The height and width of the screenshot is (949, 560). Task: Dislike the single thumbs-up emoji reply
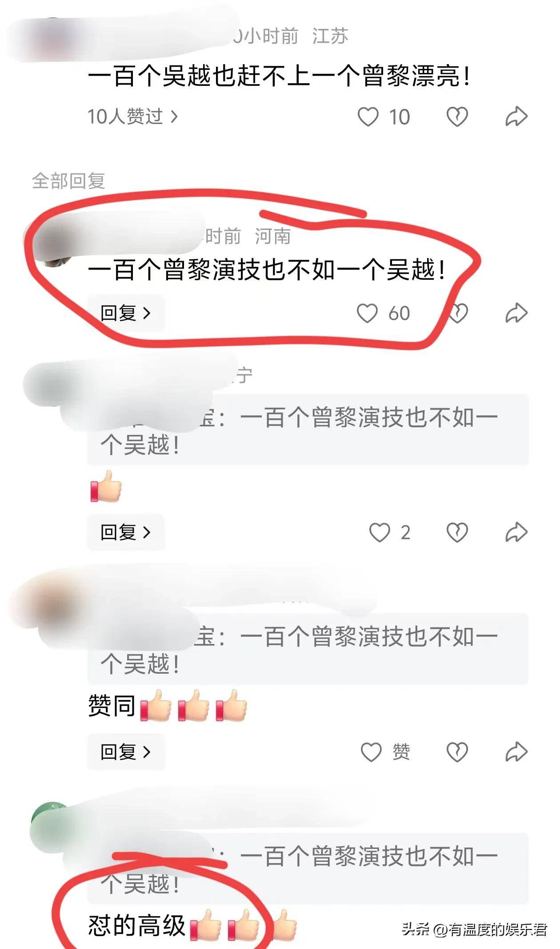click(457, 532)
